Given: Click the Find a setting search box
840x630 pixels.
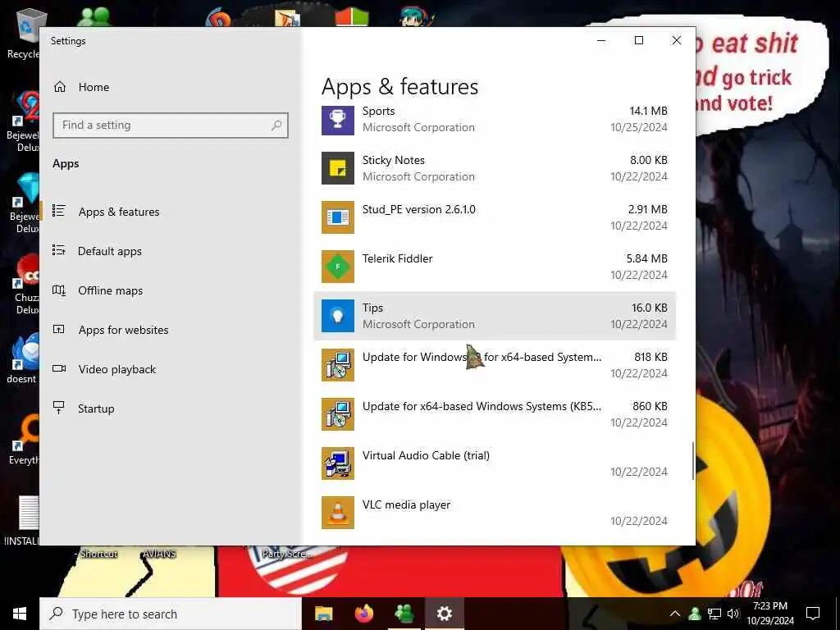Looking at the screenshot, I should (x=171, y=126).
